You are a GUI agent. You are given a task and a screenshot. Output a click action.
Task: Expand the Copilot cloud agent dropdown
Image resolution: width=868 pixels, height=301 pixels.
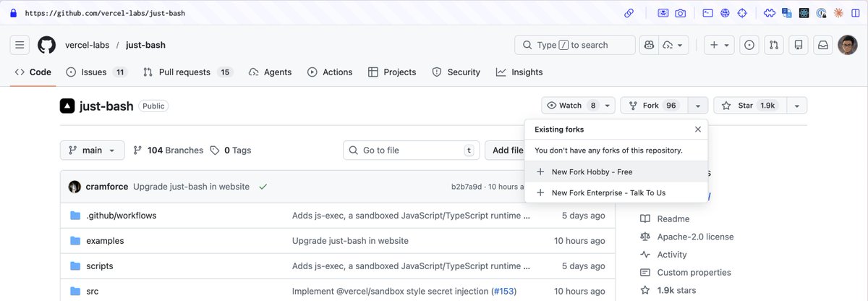pyautogui.click(x=674, y=45)
